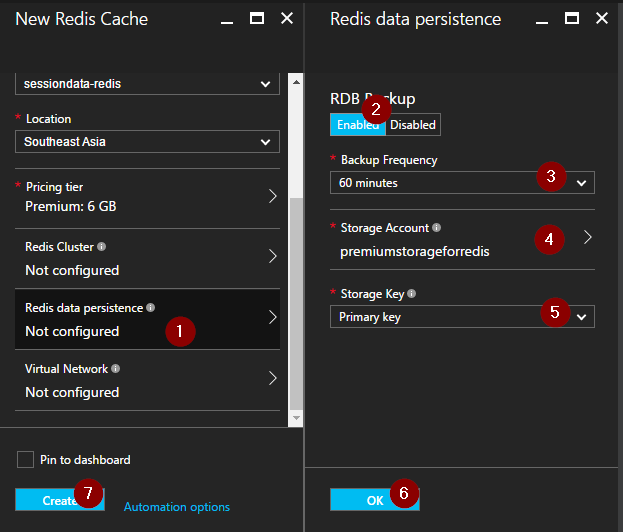
Task: Minimize the Redis data persistence blade
Action: pyautogui.click(x=541, y=18)
